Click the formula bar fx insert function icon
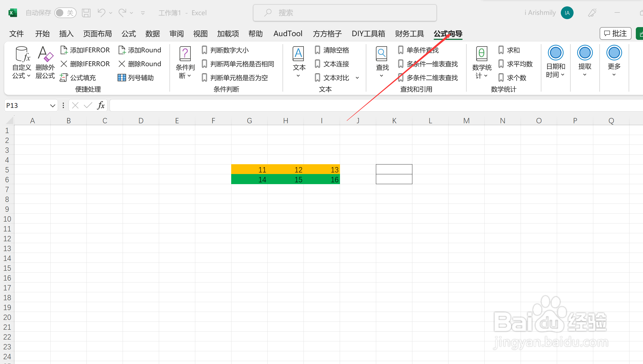 pos(101,105)
